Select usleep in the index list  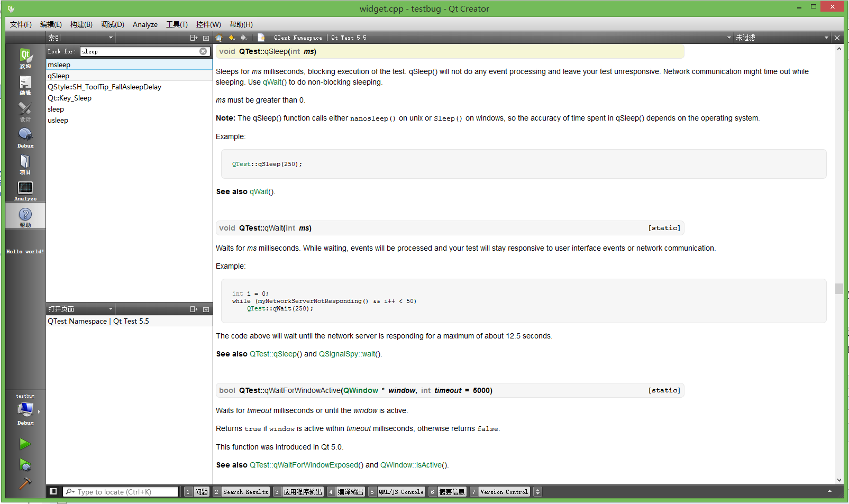pyautogui.click(x=129, y=120)
